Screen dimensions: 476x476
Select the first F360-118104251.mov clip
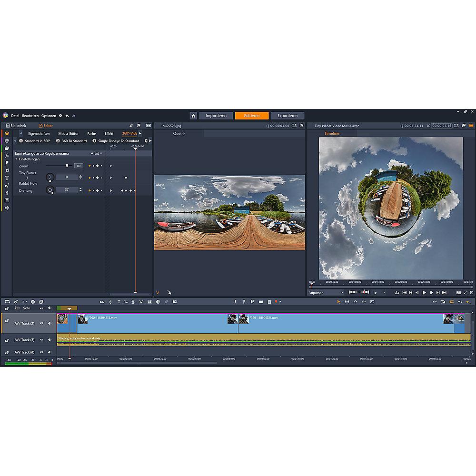click(157, 324)
